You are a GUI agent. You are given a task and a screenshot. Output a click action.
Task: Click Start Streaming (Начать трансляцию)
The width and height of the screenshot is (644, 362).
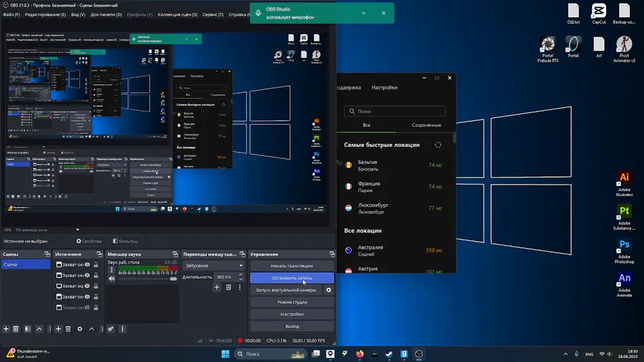tap(292, 266)
